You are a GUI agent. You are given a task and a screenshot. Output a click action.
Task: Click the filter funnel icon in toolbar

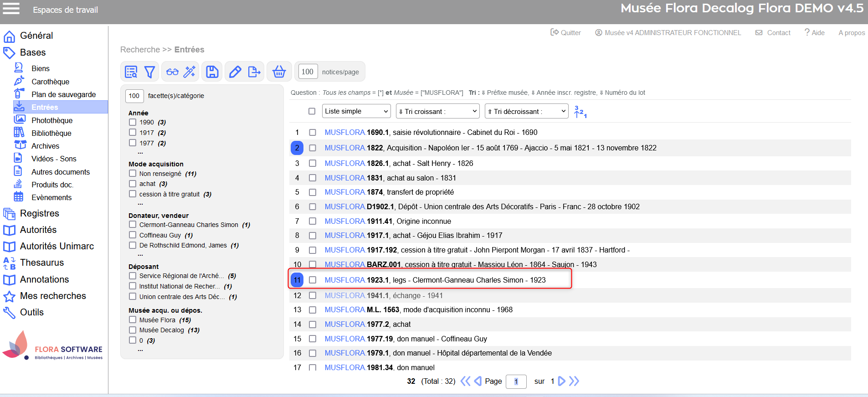pos(149,72)
